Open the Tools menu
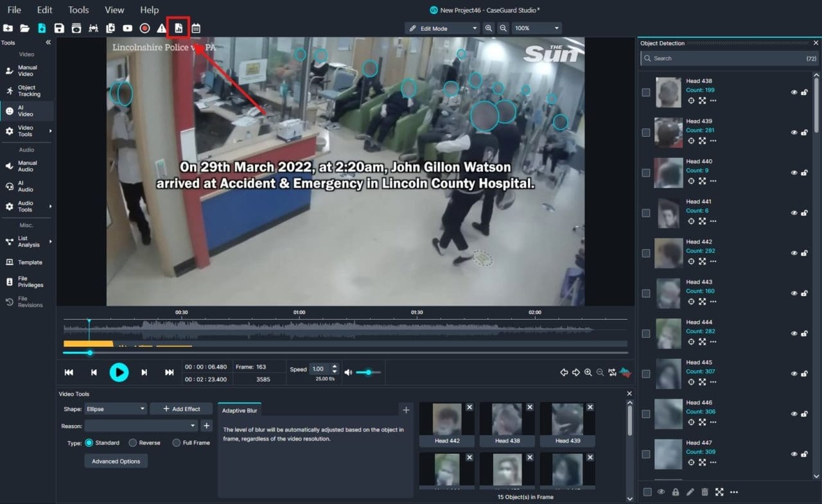 (x=78, y=10)
